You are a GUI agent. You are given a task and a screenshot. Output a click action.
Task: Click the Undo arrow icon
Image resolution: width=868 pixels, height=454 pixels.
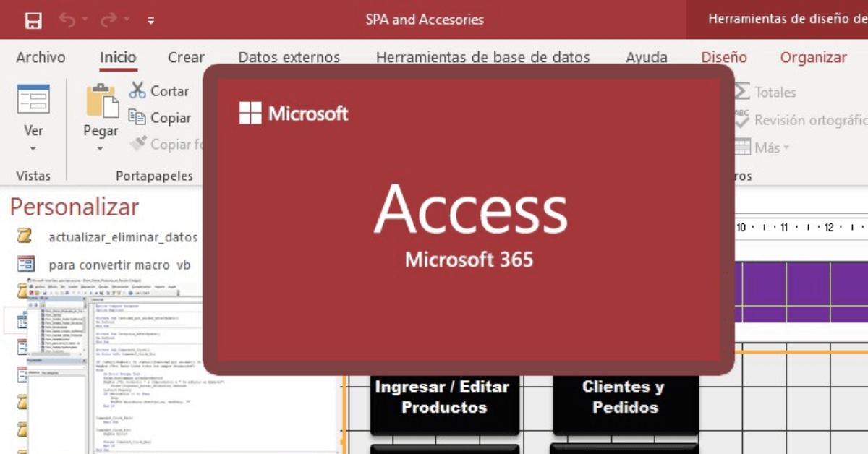(x=67, y=20)
